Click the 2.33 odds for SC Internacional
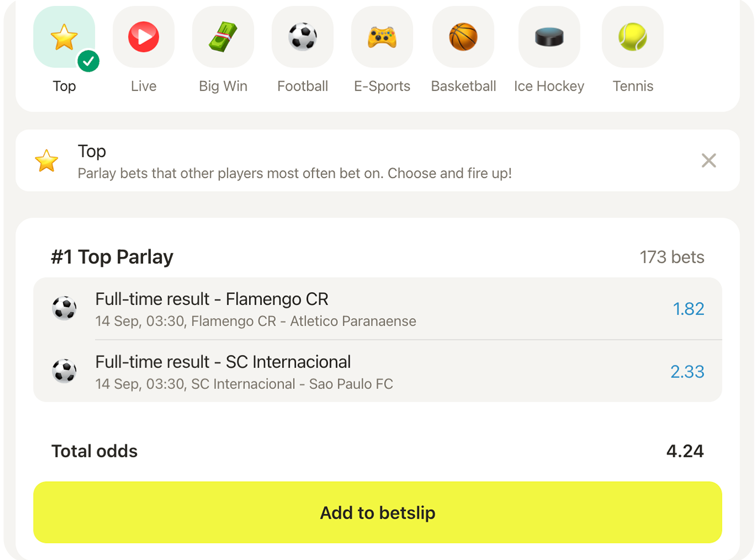Viewport: 755px width, 560px height. point(687,372)
